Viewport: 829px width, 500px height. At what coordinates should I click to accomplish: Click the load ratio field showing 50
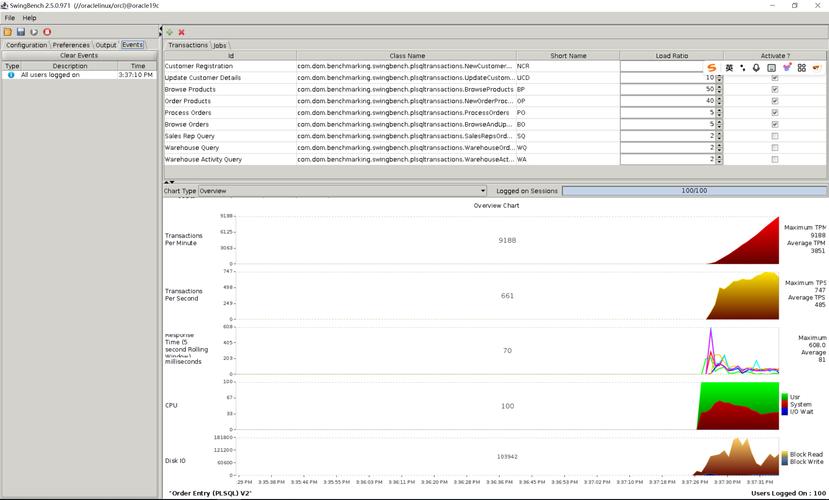(668, 89)
